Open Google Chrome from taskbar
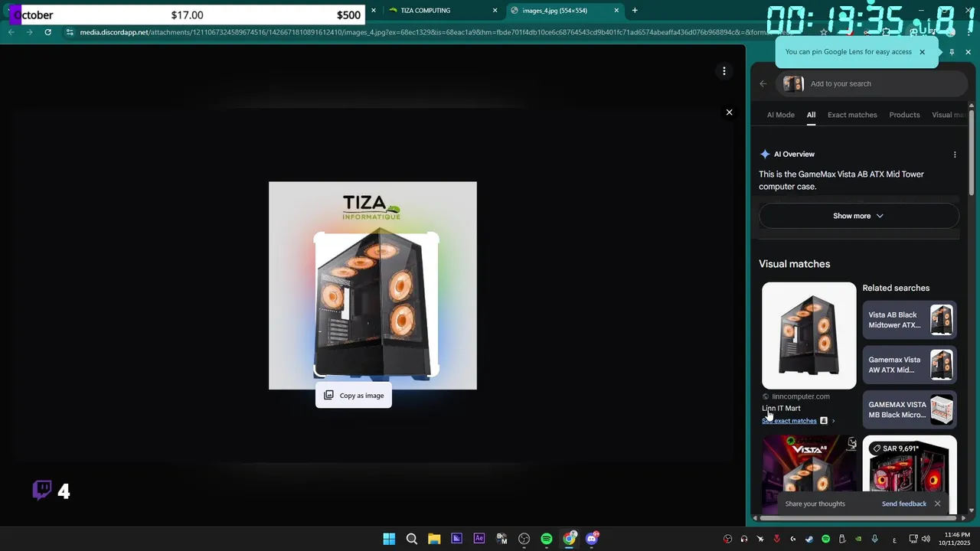 pyautogui.click(x=569, y=539)
